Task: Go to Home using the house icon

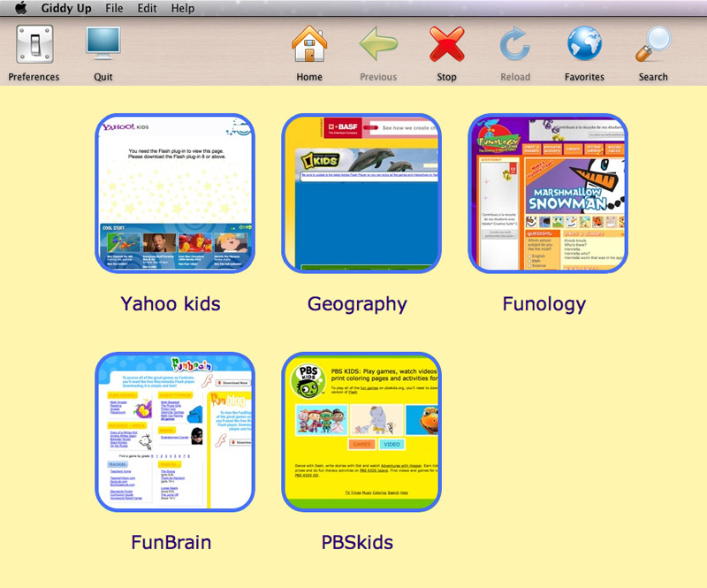Action: pyautogui.click(x=309, y=43)
